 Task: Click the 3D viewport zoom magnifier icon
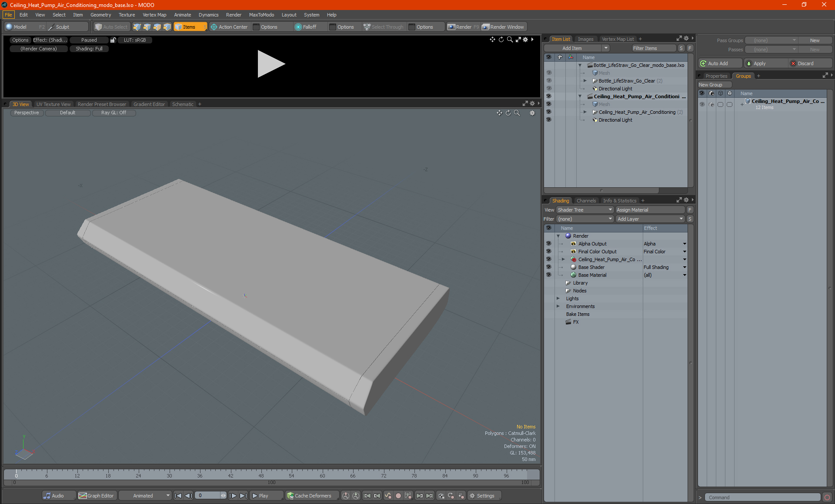(517, 113)
